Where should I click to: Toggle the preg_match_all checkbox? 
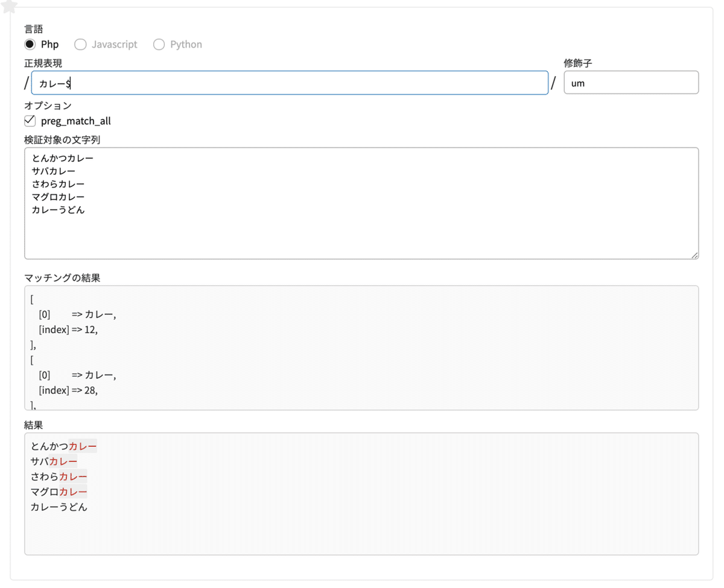coord(30,121)
